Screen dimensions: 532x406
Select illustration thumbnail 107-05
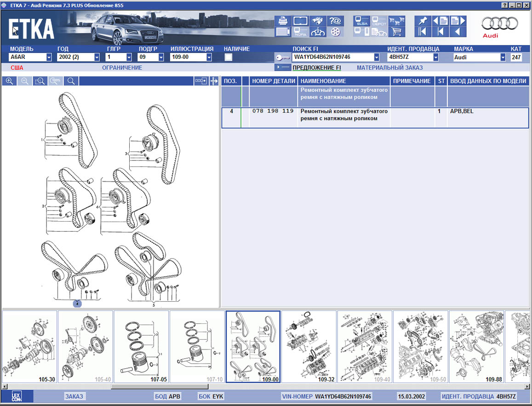[141, 346]
